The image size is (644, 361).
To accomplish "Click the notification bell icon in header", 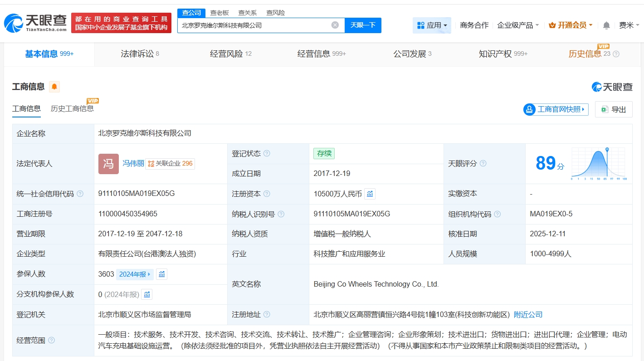I will pyautogui.click(x=606, y=25).
